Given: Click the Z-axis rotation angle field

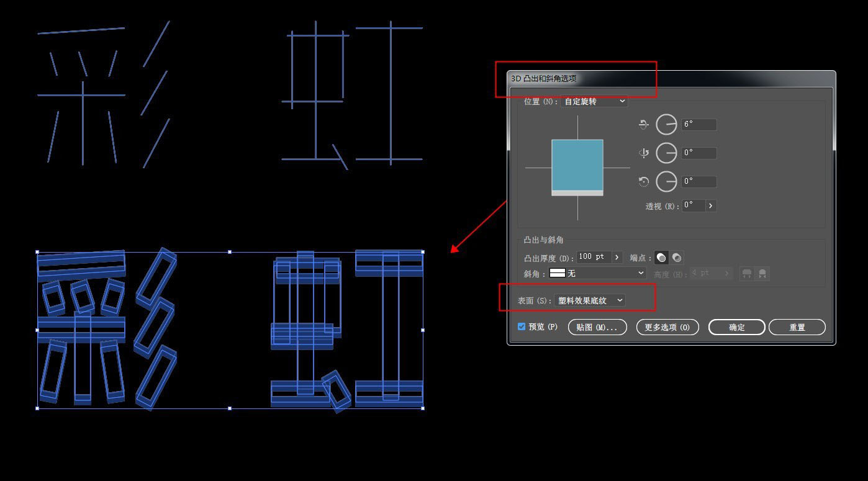Looking at the screenshot, I should [699, 181].
